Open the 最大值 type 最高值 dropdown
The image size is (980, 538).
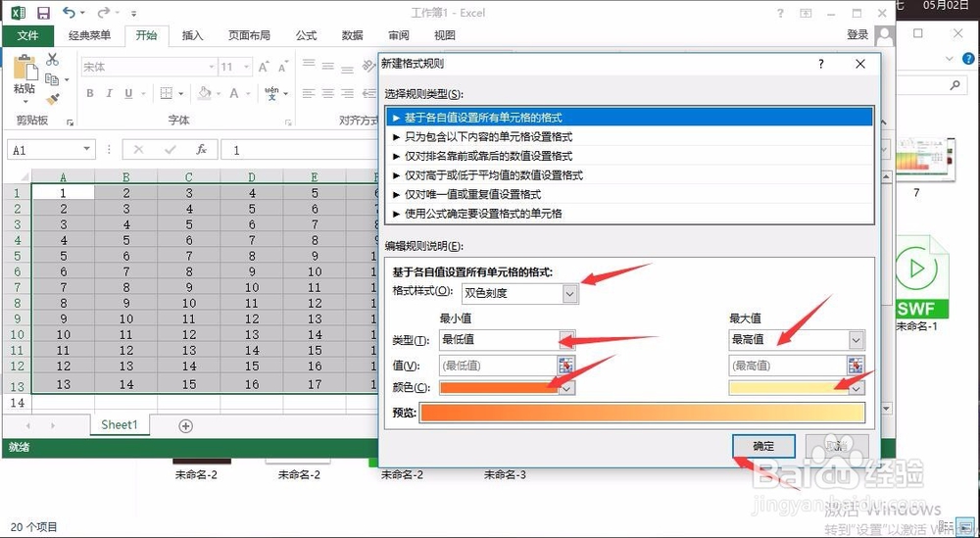pyautogui.click(x=857, y=340)
